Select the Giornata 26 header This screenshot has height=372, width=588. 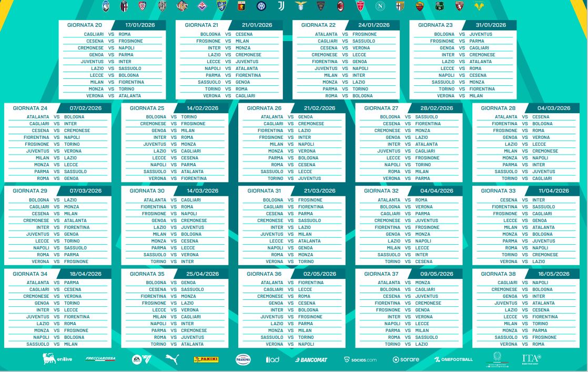(x=264, y=108)
